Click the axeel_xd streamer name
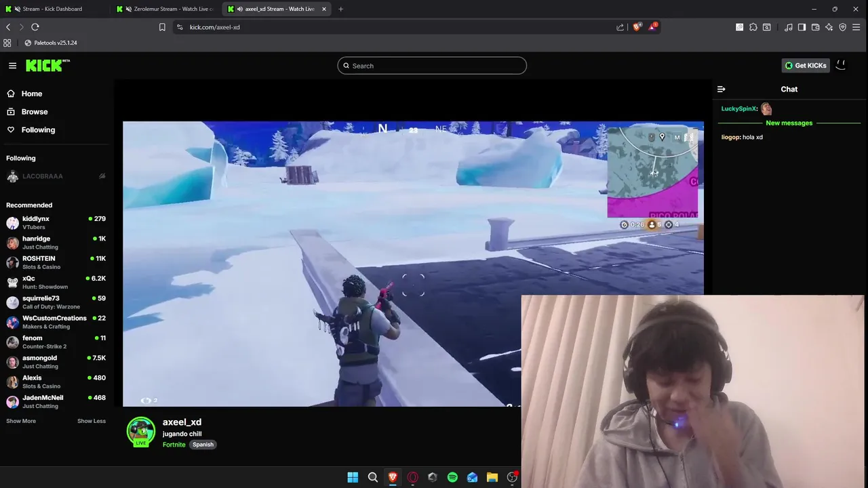The width and height of the screenshot is (868, 488). pos(182,422)
